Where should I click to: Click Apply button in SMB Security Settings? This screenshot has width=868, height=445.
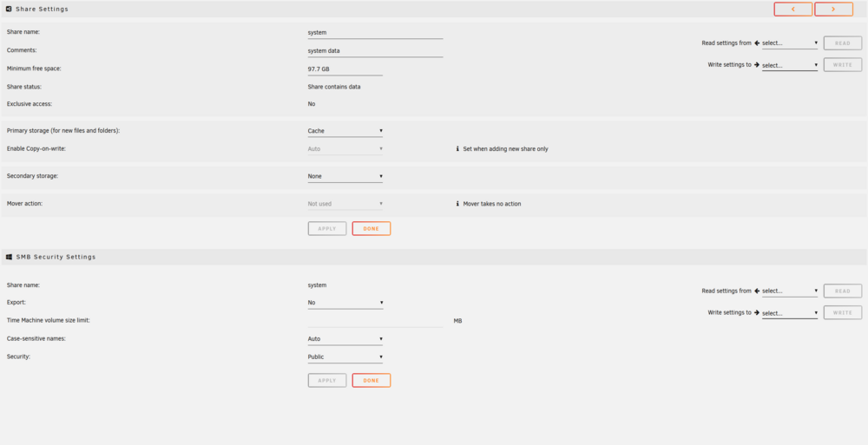(327, 380)
